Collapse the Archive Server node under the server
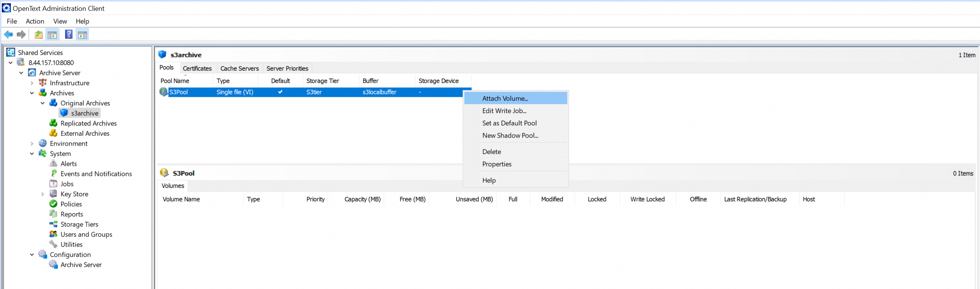The image size is (980, 289). coord(21,73)
